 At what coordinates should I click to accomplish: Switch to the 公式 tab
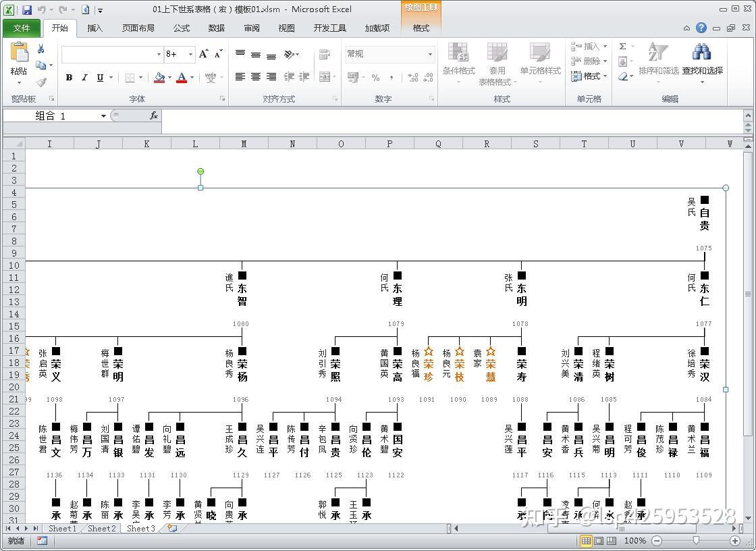tap(182, 28)
